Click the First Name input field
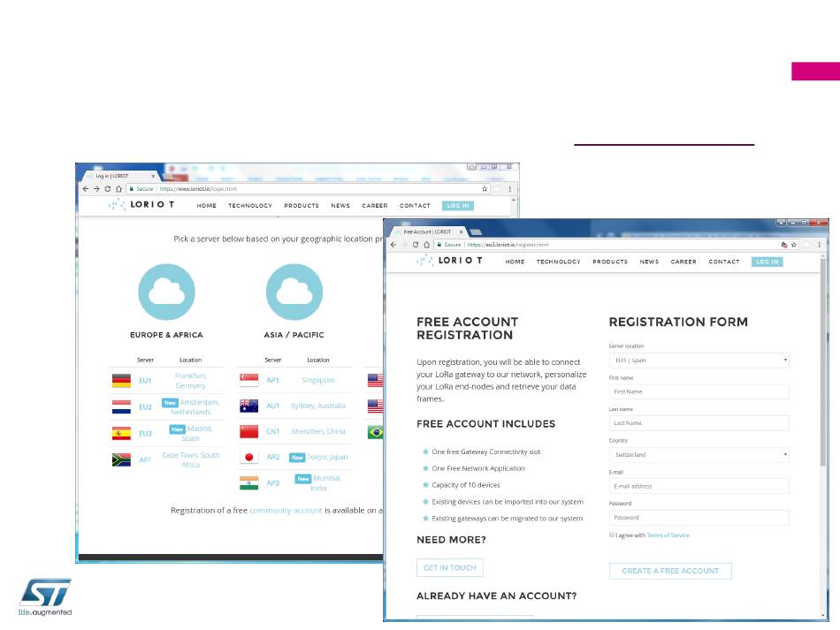 [x=699, y=391]
